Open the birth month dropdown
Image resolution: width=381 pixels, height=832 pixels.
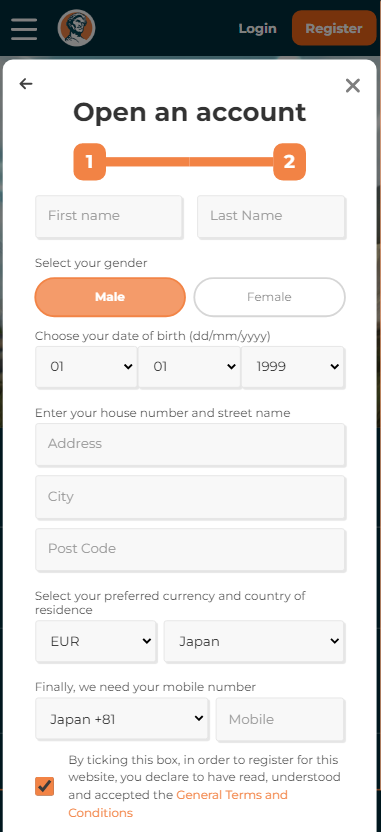[189, 367]
